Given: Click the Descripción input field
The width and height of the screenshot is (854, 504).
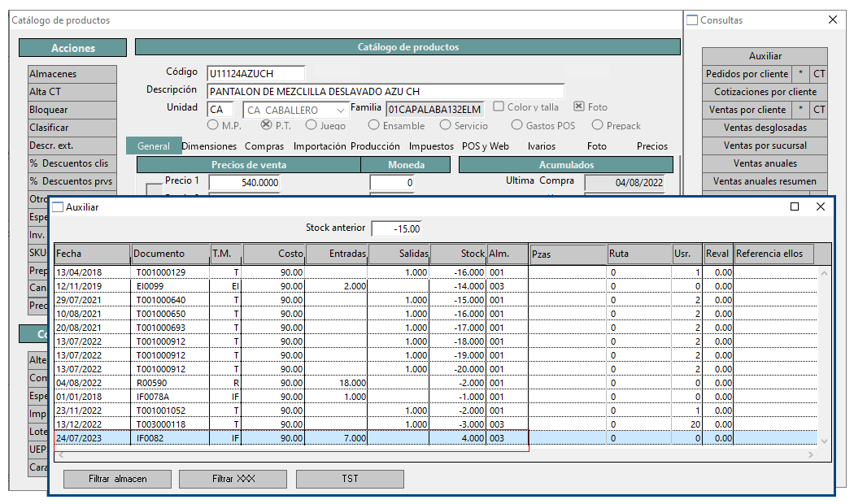Looking at the screenshot, I should coord(386,91).
